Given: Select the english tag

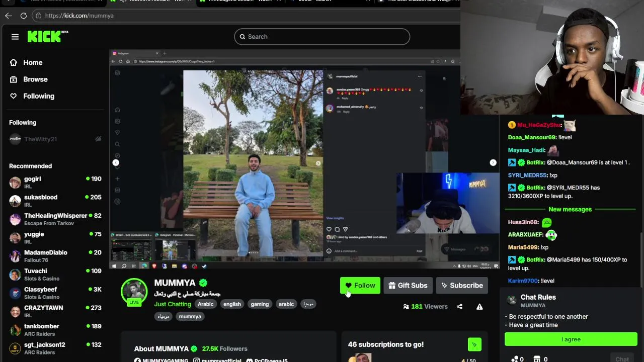Looking at the screenshot, I should pyautogui.click(x=232, y=304).
